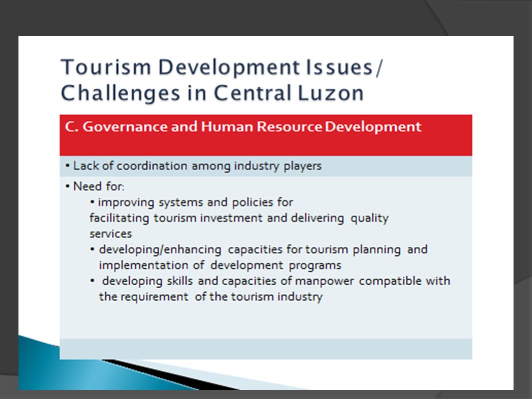This screenshot has height=399, width=532.
Task: Click the title line 'Challenges in Central Luzon'
Action: tap(213, 93)
